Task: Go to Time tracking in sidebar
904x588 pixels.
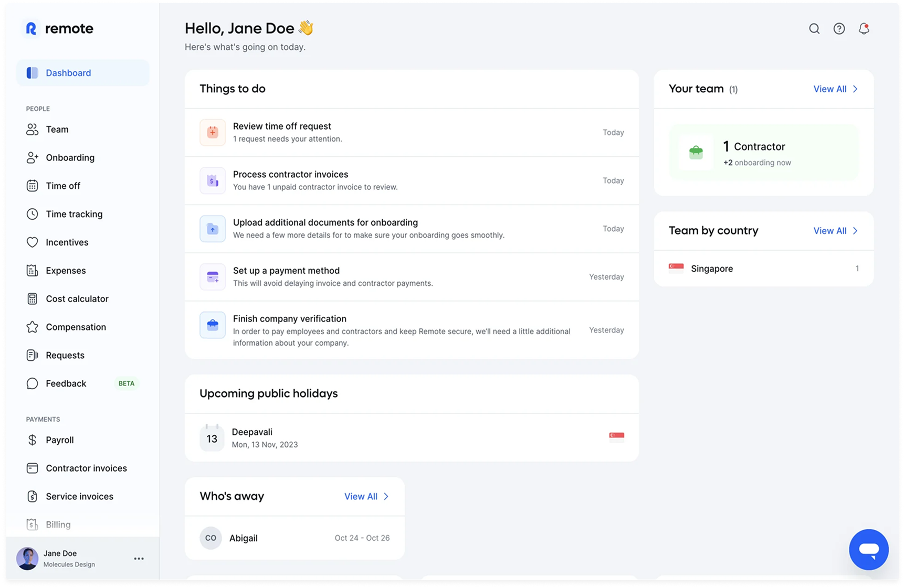Action: pyautogui.click(x=74, y=214)
